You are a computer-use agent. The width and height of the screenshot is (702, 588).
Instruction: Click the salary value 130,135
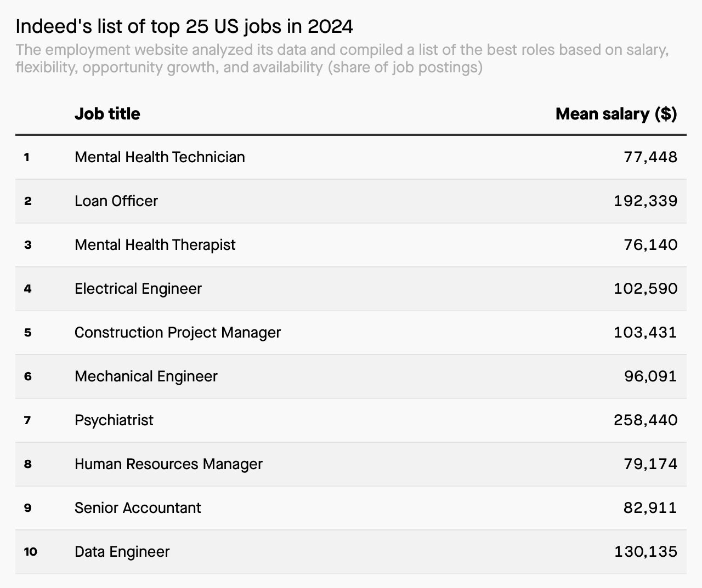pos(646,552)
